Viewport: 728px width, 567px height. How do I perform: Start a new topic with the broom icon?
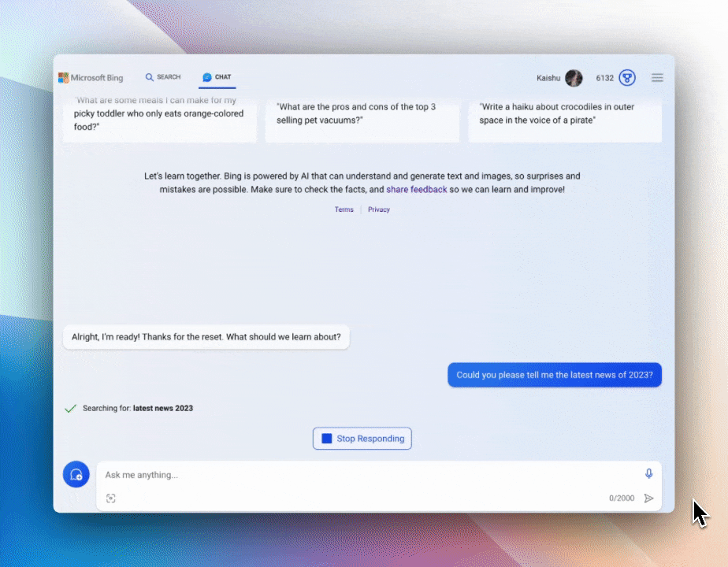tap(76, 475)
